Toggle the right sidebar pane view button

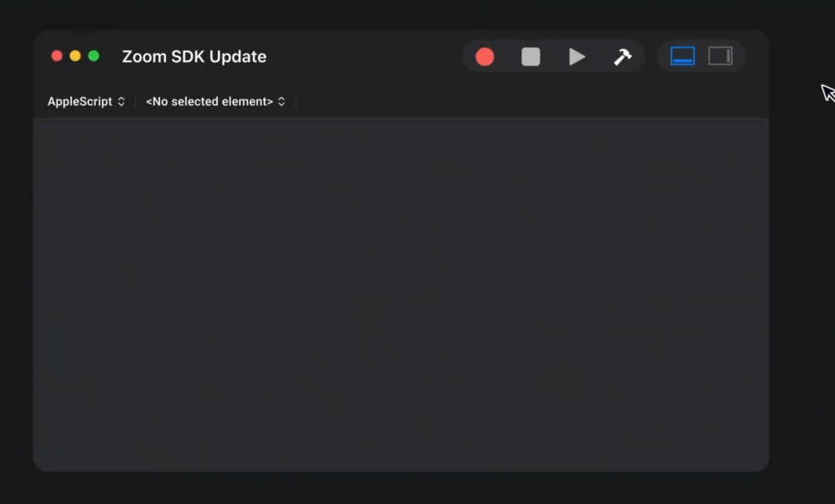[x=720, y=56]
